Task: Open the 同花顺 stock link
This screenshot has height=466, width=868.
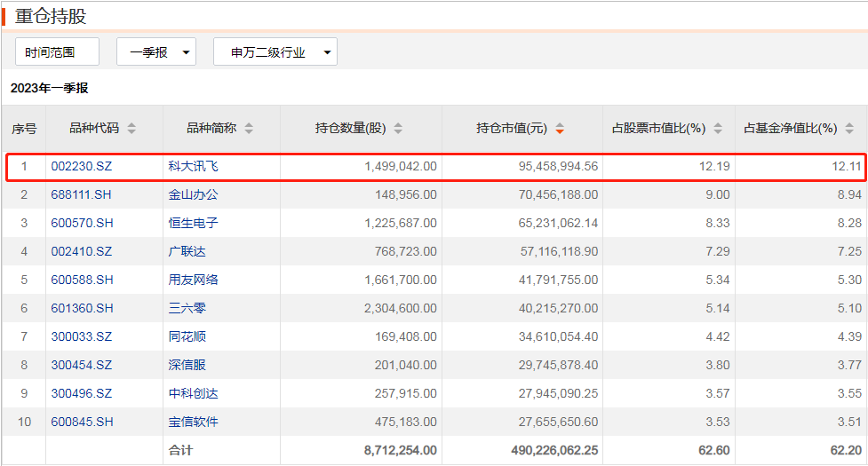Action: pos(187,336)
